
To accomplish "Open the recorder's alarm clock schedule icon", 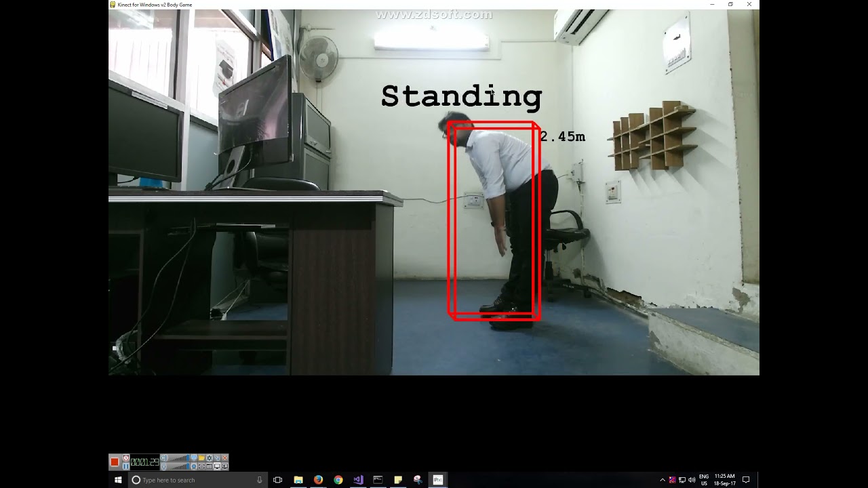I will coord(126,457).
